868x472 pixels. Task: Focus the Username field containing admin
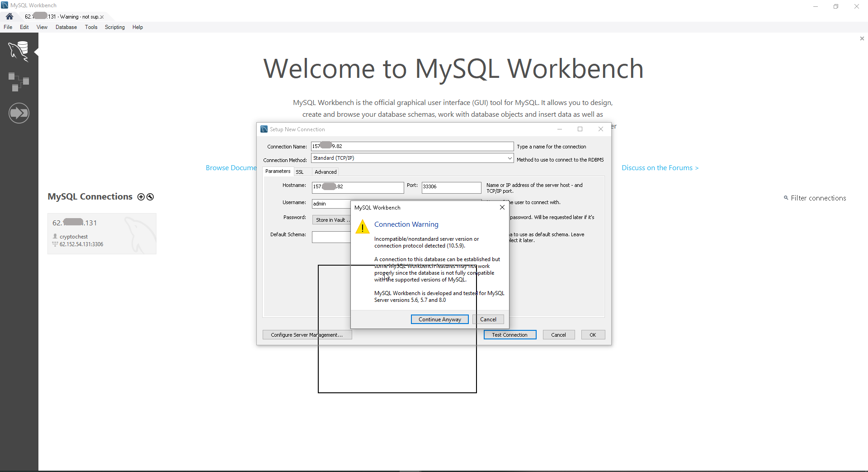pyautogui.click(x=331, y=204)
